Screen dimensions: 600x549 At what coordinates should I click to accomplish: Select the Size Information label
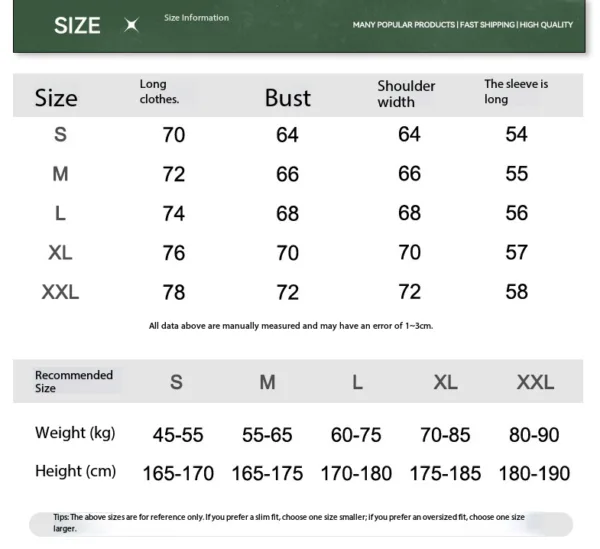(196, 18)
